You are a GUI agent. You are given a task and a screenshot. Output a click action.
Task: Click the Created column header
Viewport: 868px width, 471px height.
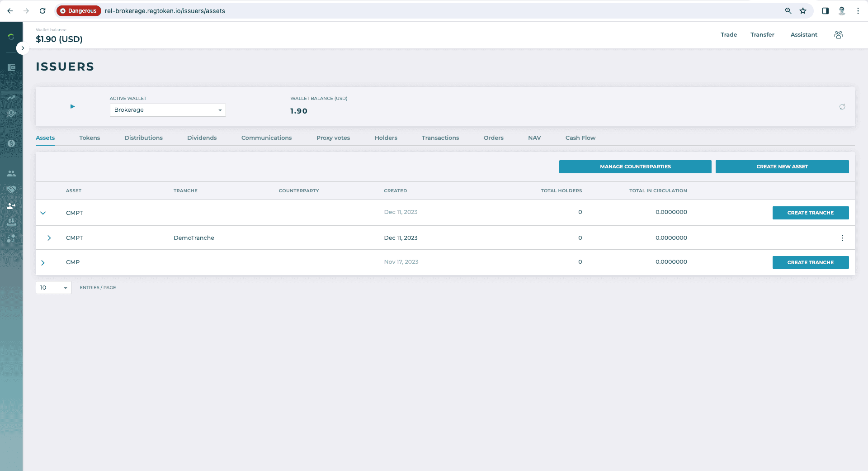(x=396, y=191)
